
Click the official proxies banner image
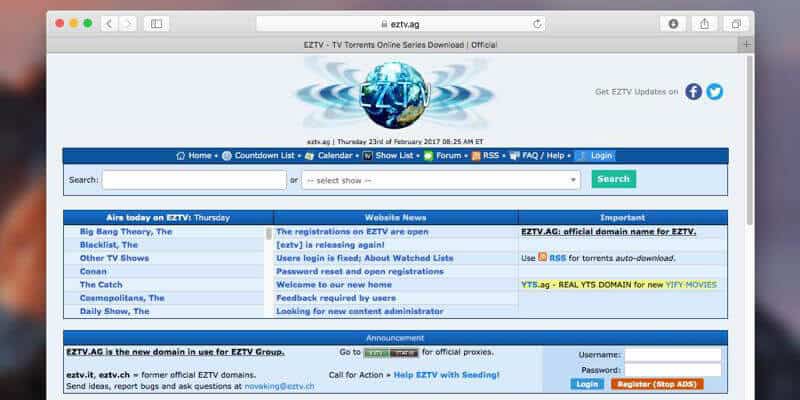391,353
